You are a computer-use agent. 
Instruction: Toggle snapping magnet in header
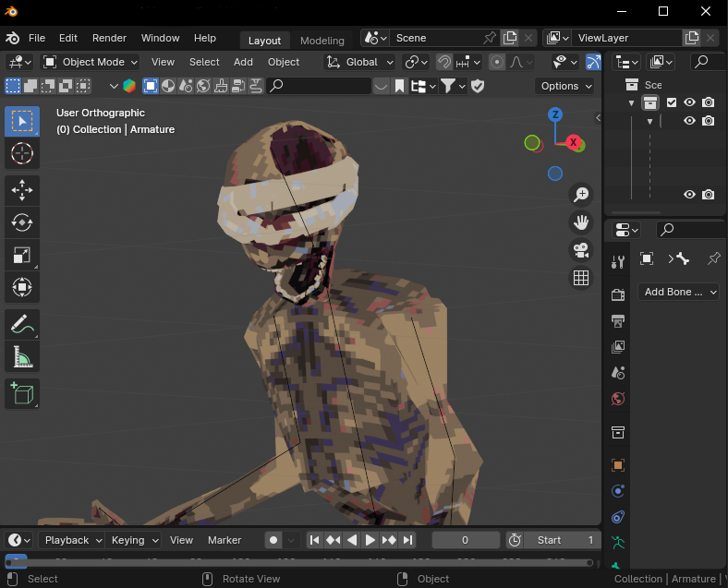[x=444, y=62]
